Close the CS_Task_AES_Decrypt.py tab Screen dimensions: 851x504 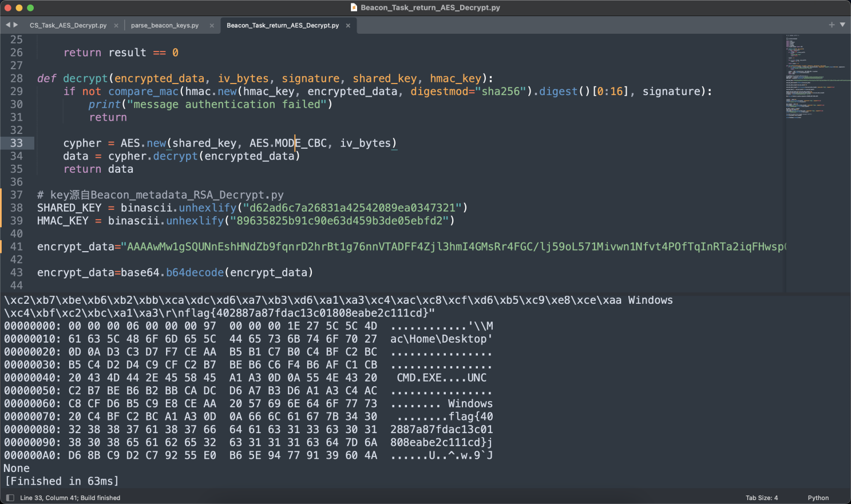pos(116,25)
